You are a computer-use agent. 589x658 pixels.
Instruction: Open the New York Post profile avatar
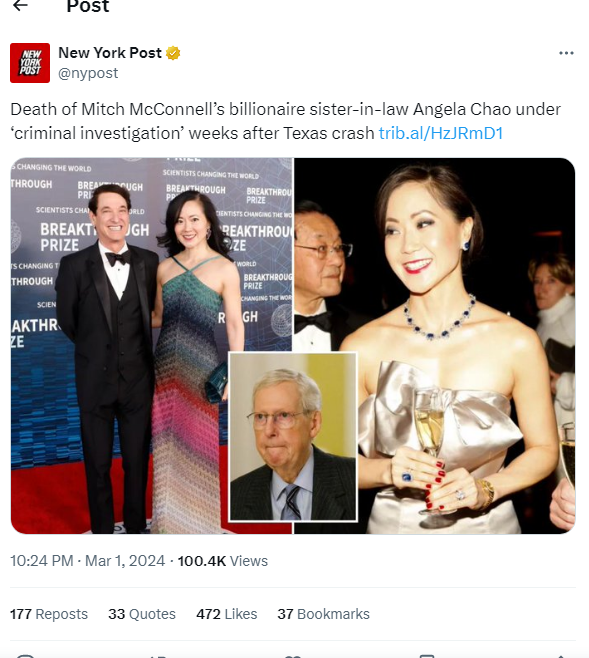[30, 63]
